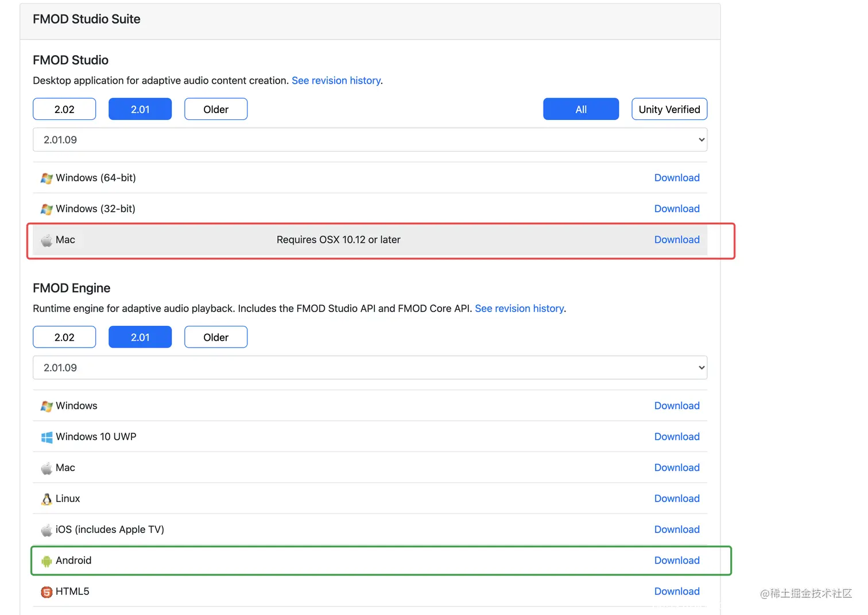868x615 pixels.
Task: Click the 'Windows (32-bit)' label
Action: pyautogui.click(x=96, y=209)
